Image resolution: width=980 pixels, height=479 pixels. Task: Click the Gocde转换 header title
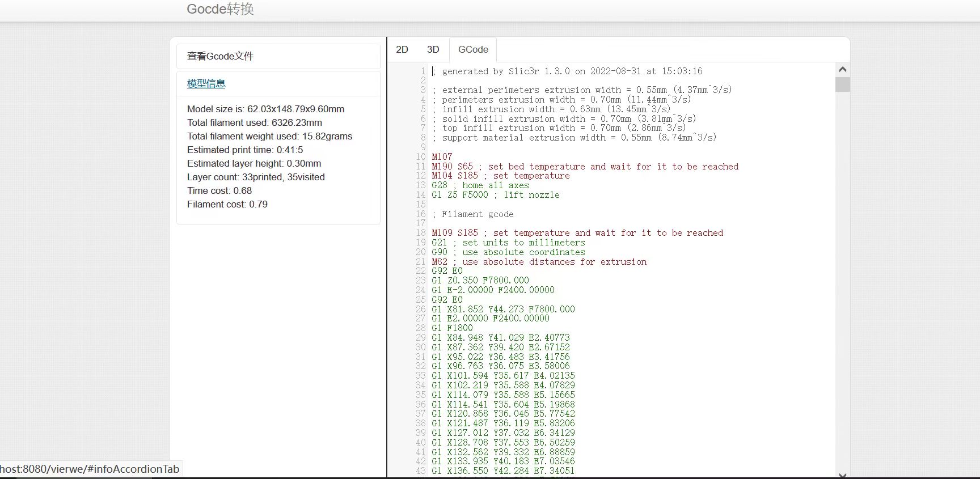point(220,9)
